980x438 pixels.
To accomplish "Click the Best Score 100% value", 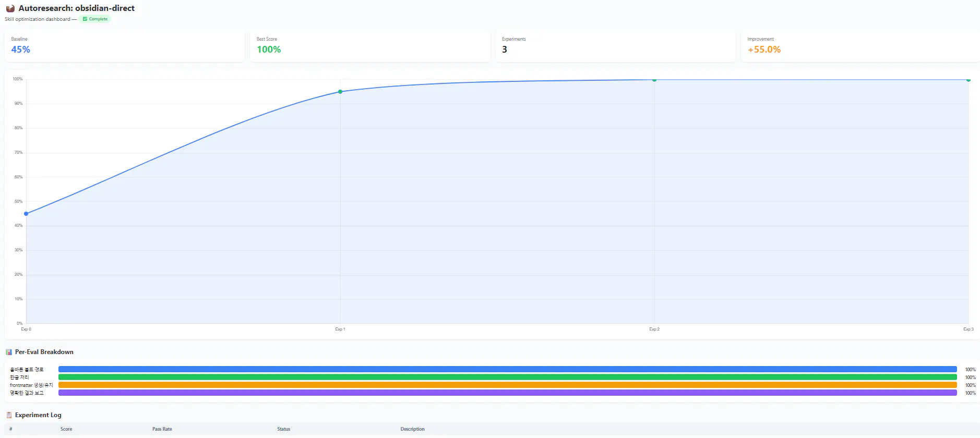I will point(269,50).
